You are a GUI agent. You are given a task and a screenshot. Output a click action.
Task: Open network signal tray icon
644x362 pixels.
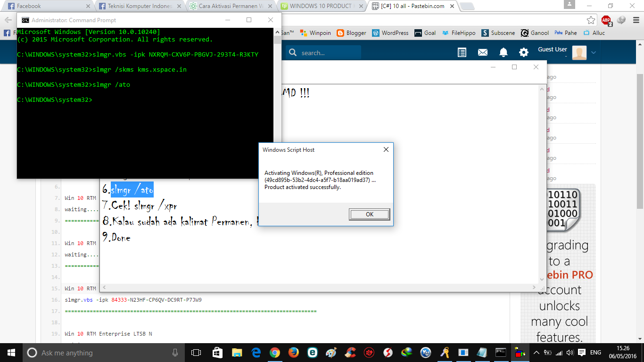(559, 353)
